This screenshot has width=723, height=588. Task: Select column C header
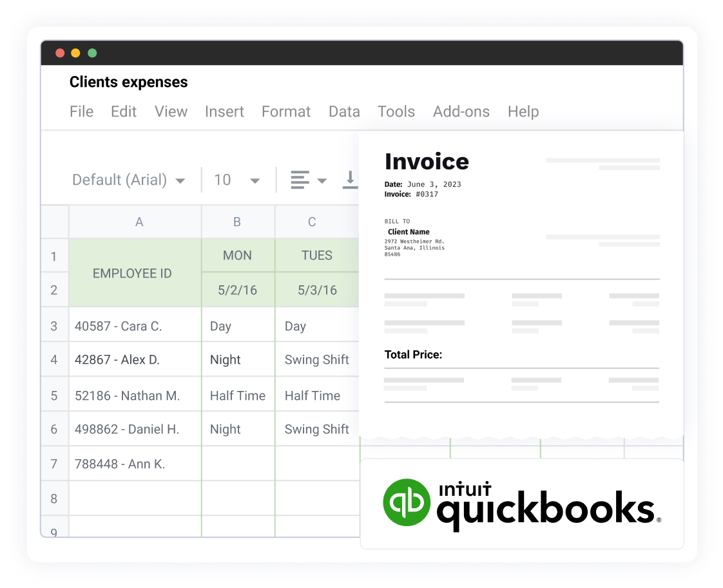coord(317,222)
